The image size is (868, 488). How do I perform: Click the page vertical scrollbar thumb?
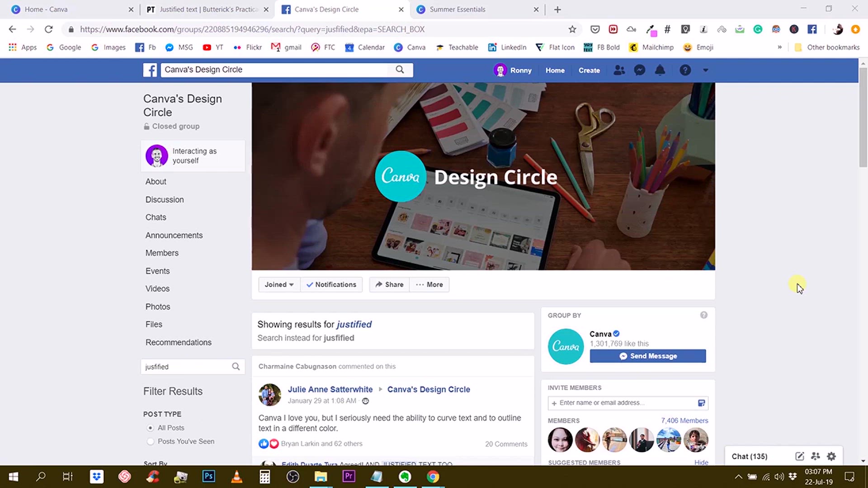(863, 117)
